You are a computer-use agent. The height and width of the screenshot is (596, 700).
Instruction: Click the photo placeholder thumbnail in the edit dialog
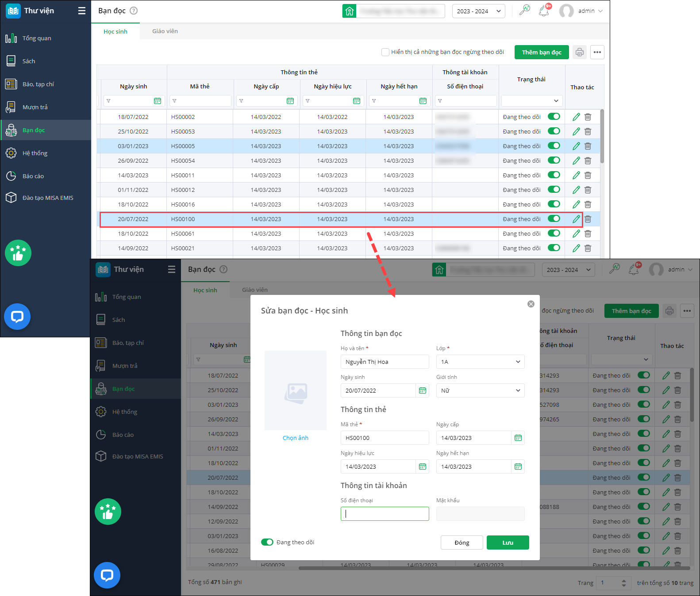[296, 390]
